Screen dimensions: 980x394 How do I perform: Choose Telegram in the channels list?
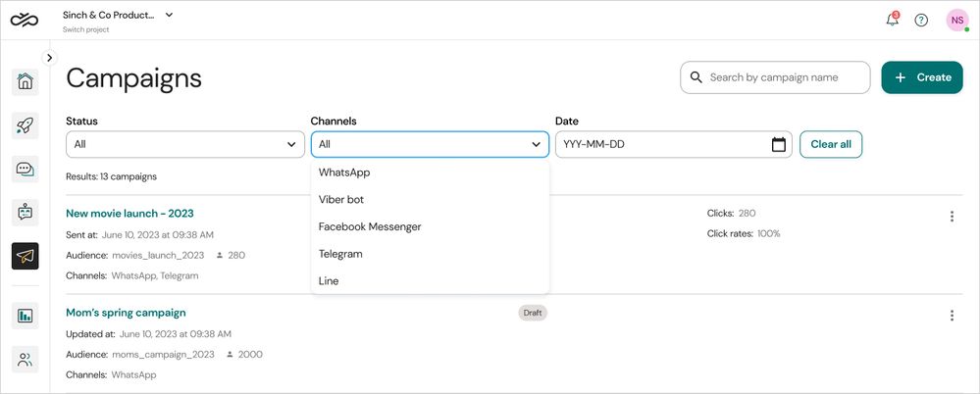[340, 254]
